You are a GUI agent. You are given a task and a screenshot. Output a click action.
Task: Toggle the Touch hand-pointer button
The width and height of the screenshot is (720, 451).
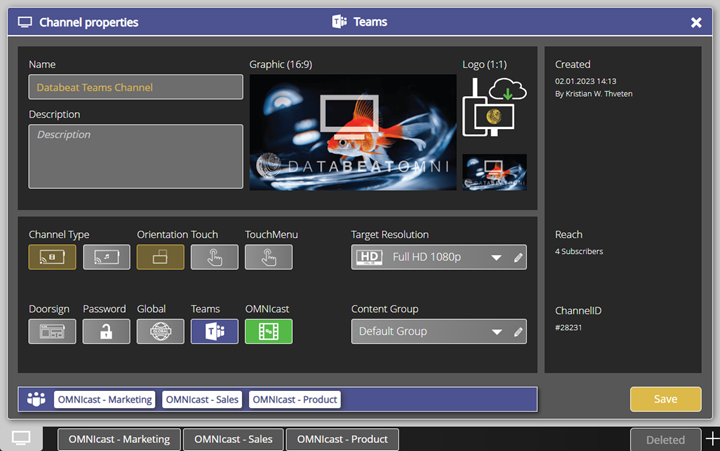214,257
